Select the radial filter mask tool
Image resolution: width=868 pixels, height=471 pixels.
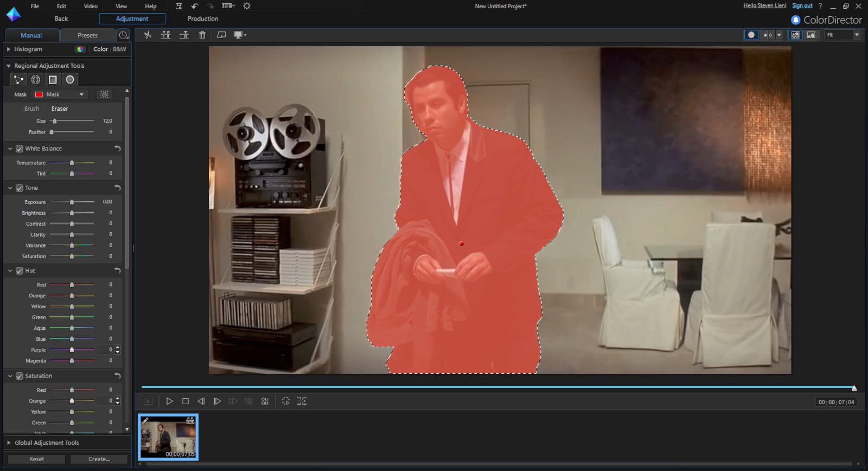coord(36,80)
